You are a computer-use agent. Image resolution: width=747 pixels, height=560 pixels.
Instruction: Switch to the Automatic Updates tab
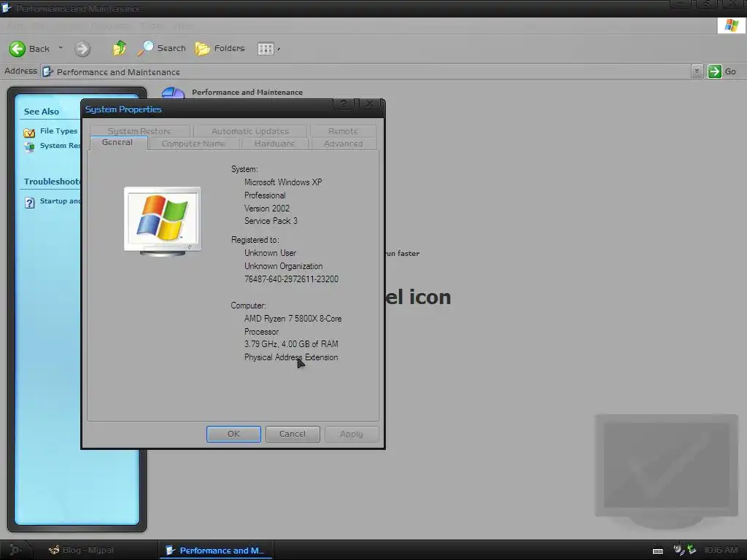[250, 131]
